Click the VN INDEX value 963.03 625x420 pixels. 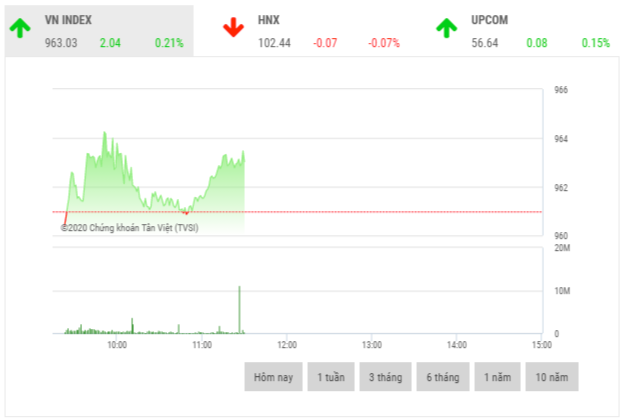61,43
